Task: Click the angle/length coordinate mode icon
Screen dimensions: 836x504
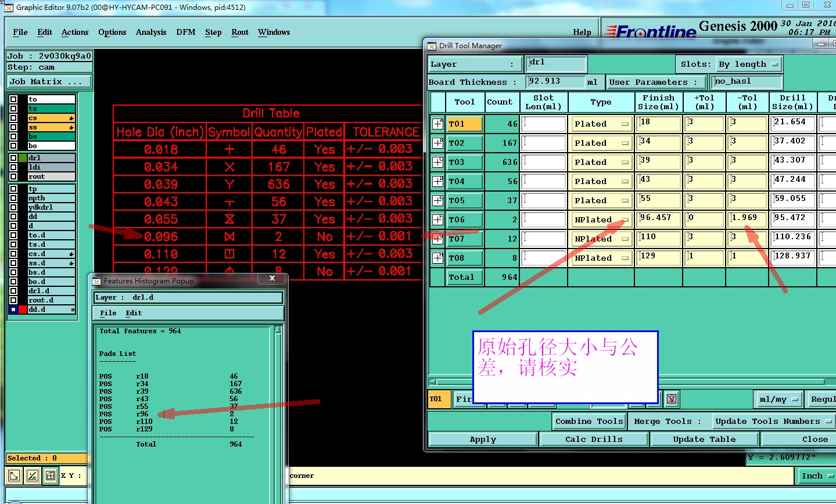Action: point(33,476)
